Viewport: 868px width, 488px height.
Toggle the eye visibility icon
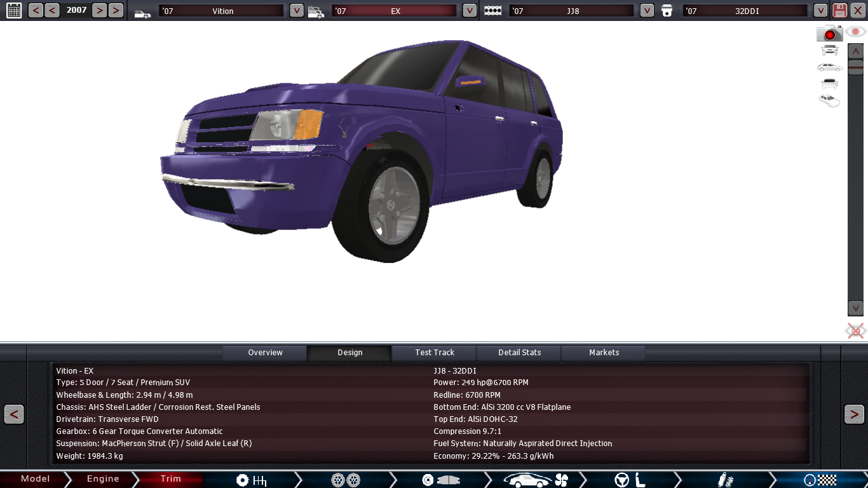coord(856,31)
